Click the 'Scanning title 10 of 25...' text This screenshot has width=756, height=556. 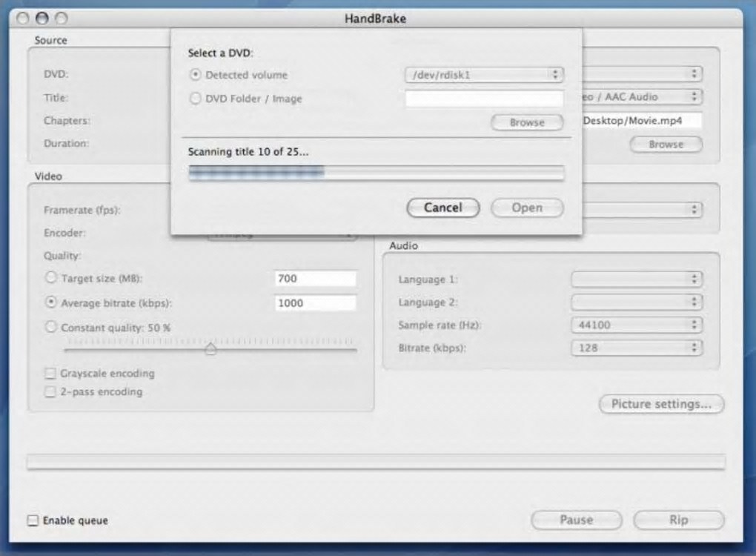[248, 151]
